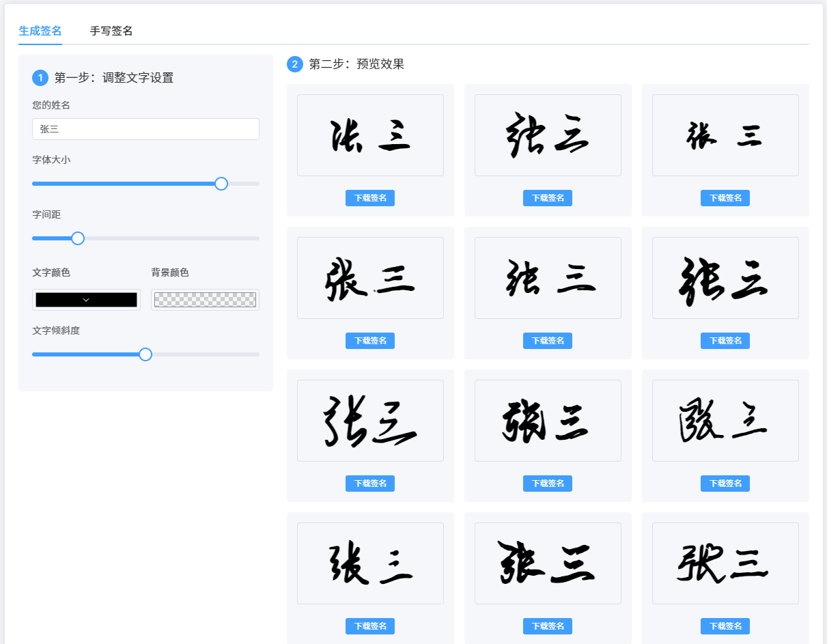This screenshot has width=827, height=644.
Task: Click the 字间距 slider handle
Action: 77,238
